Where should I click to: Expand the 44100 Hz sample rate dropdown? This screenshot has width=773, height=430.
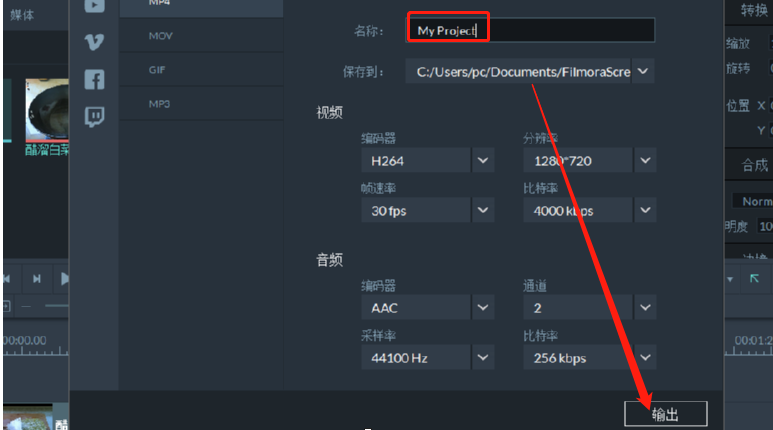tap(483, 358)
